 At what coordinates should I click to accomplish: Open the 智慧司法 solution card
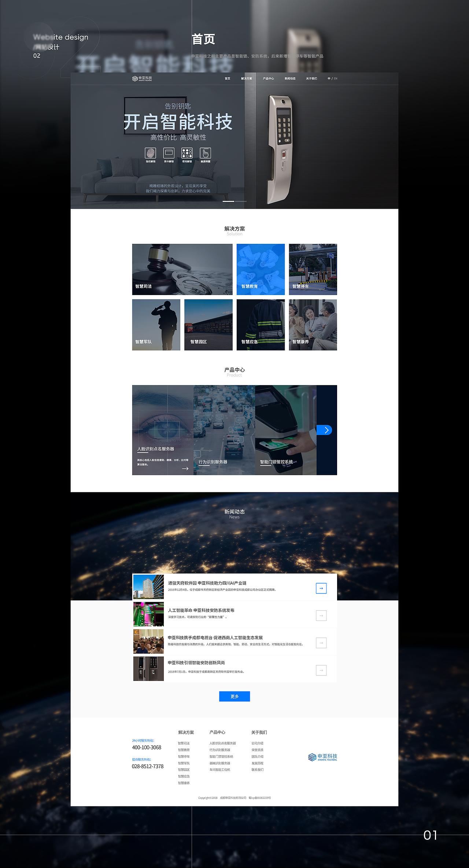[x=182, y=269]
